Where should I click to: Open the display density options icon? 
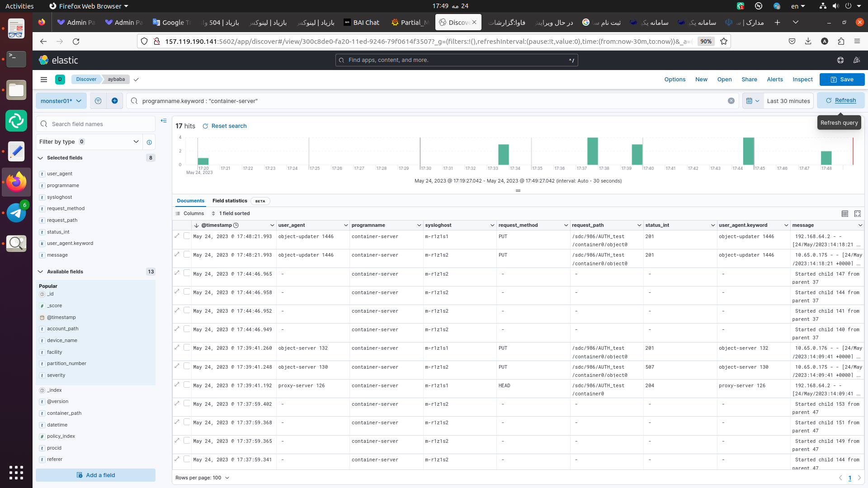click(845, 214)
